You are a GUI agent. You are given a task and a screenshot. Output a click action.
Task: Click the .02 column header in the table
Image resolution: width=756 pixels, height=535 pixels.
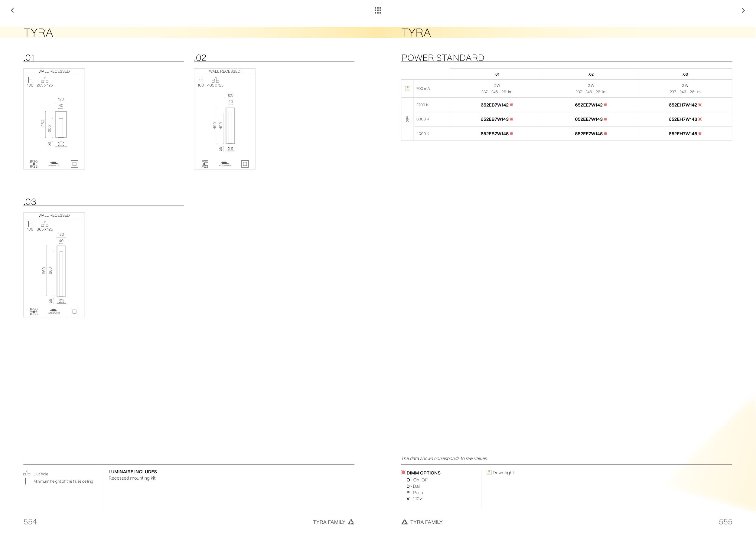coord(591,74)
